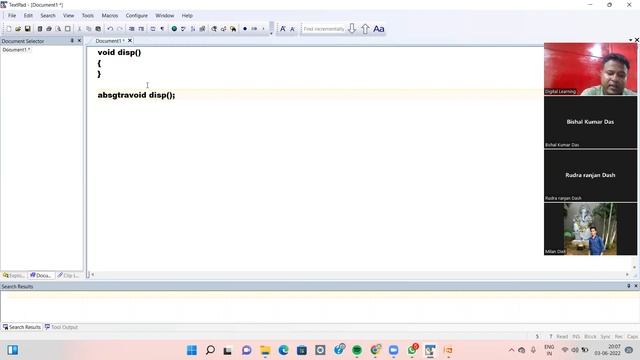Switch to the Explorer panel tab
This screenshot has height=360, width=640.
click(13, 276)
